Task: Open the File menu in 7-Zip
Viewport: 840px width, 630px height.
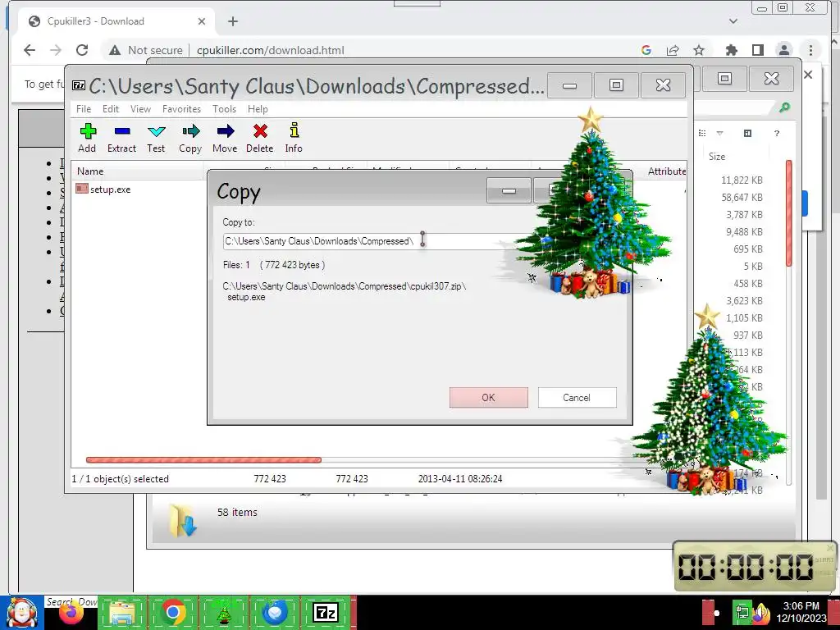Action: coord(84,109)
